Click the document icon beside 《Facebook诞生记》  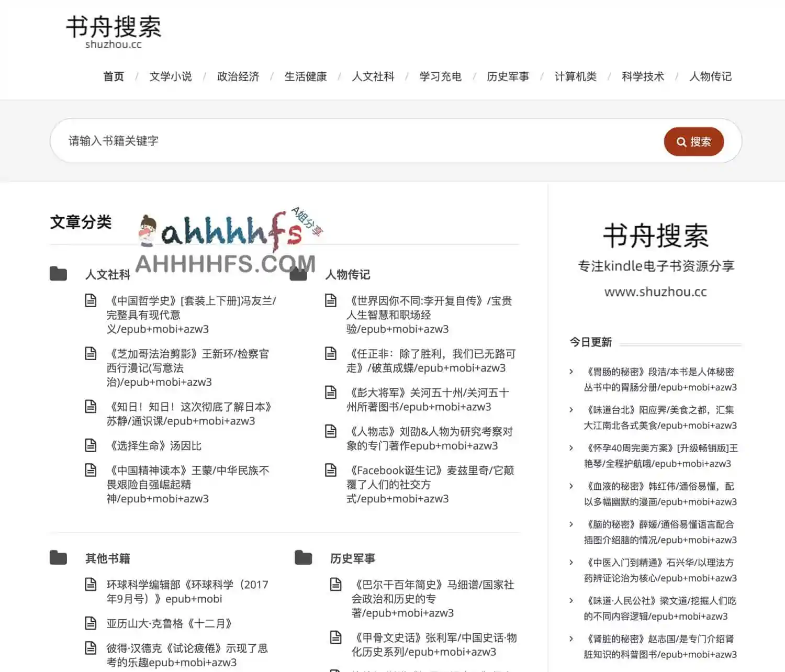point(331,469)
